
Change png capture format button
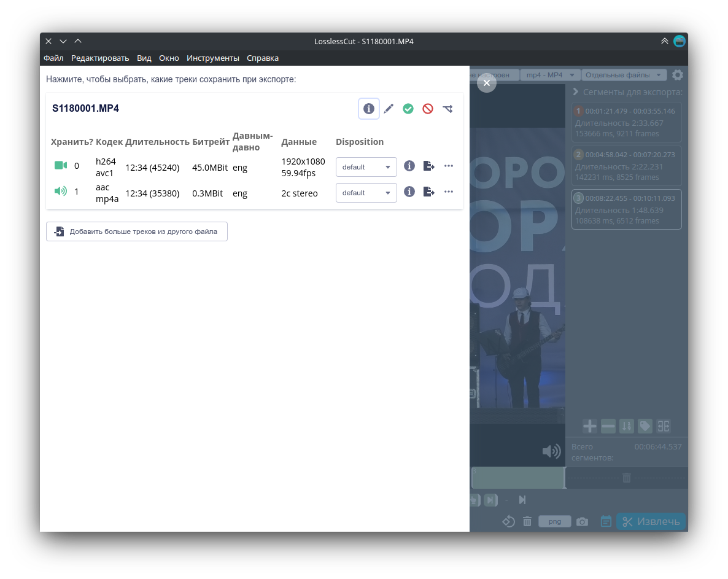[555, 521]
